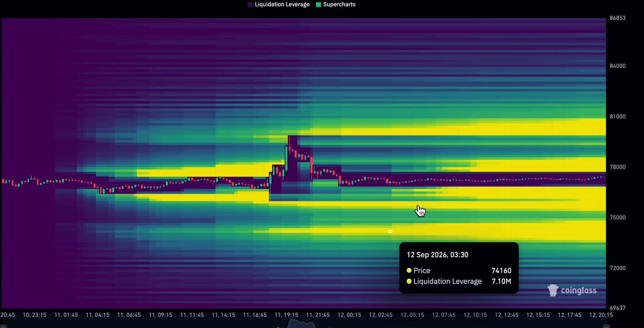Click the 11, 04:15 time axis label
The image size is (644, 328).
(x=97, y=315)
